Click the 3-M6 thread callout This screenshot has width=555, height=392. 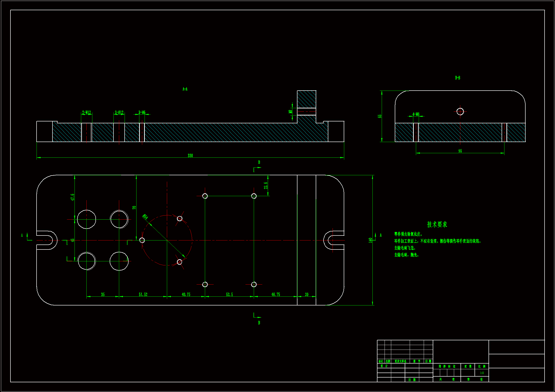pyautogui.click(x=142, y=112)
